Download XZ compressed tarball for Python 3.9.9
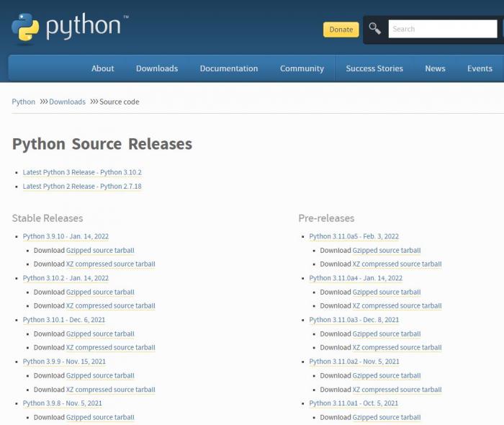This screenshot has height=425, width=504. (111, 390)
